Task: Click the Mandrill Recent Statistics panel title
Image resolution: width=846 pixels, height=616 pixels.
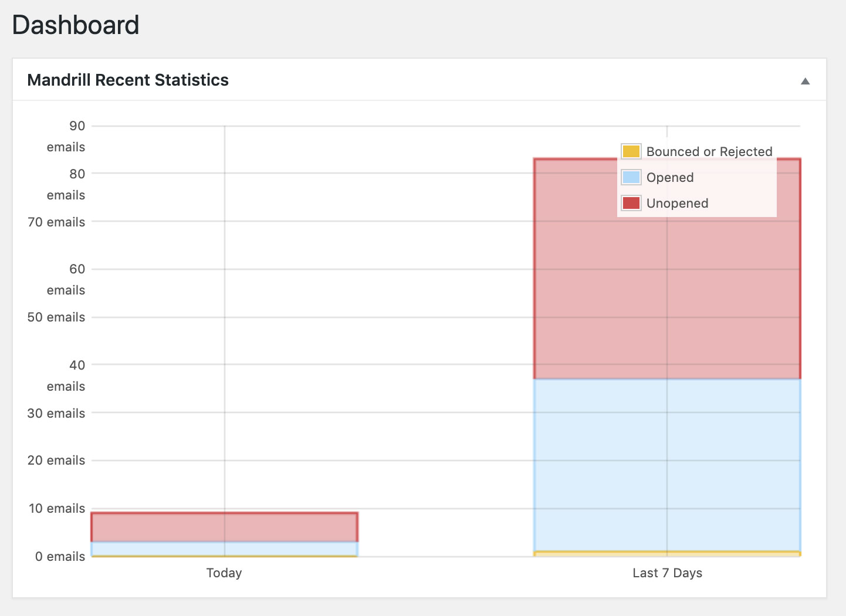Action: pos(128,80)
